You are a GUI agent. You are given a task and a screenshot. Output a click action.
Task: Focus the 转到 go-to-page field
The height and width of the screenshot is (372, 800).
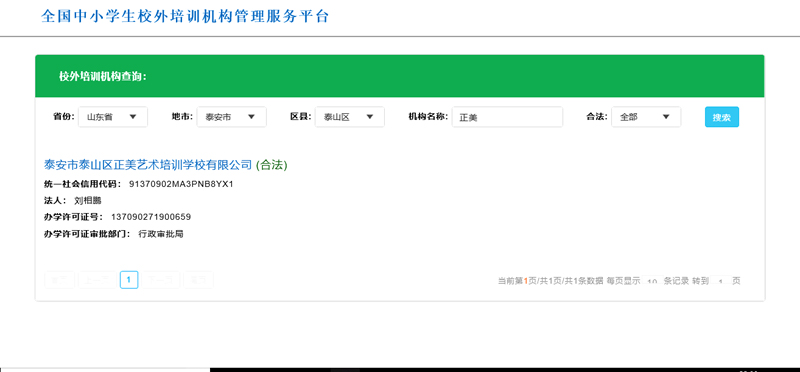[720, 281]
